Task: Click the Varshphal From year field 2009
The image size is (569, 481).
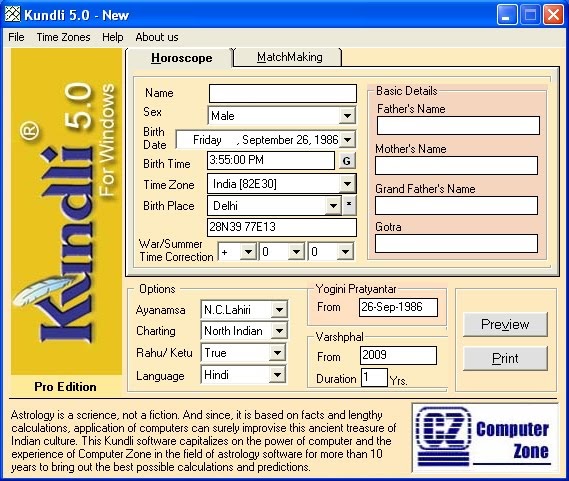Action: 398,355
